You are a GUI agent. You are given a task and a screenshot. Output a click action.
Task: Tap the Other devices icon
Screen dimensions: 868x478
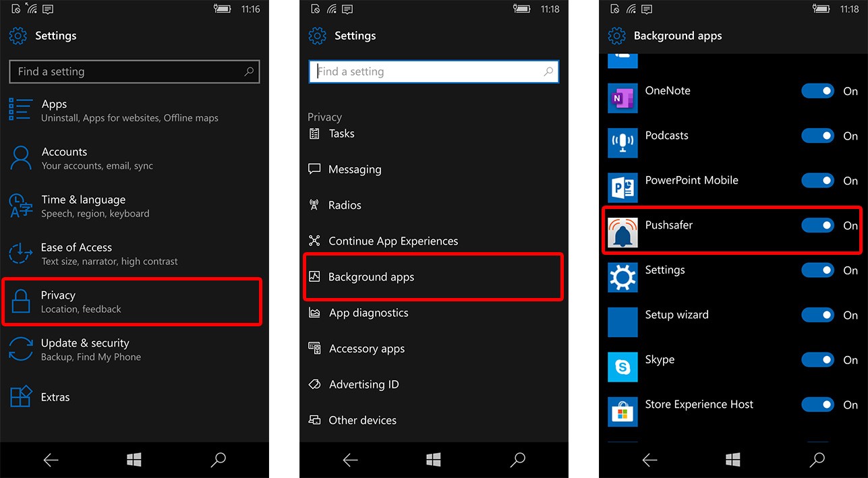pyautogui.click(x=314, y=420)
